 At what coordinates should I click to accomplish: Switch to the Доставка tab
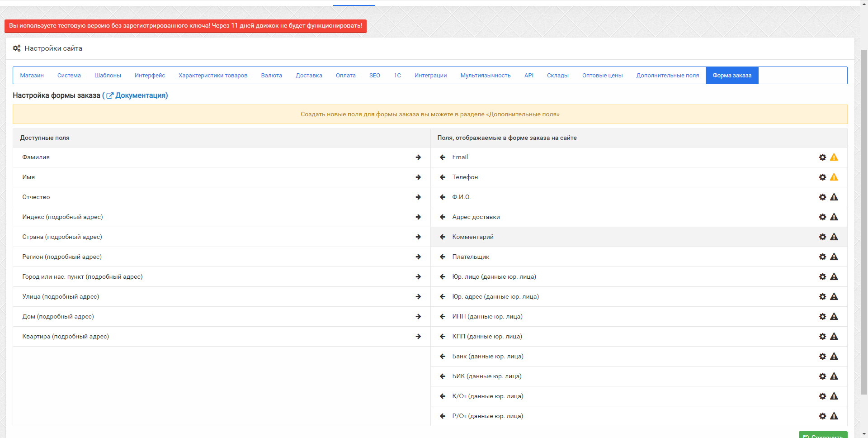309,76
